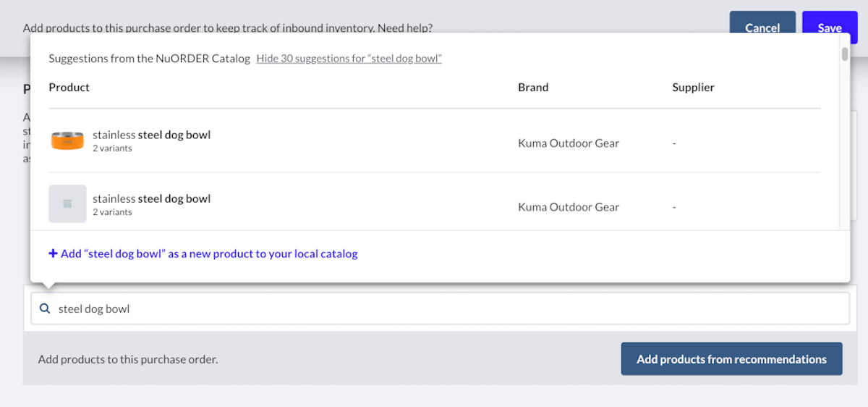The image size is (868, 407).
Task: Select first stainless steel dog bowl result
Action: 151,135
